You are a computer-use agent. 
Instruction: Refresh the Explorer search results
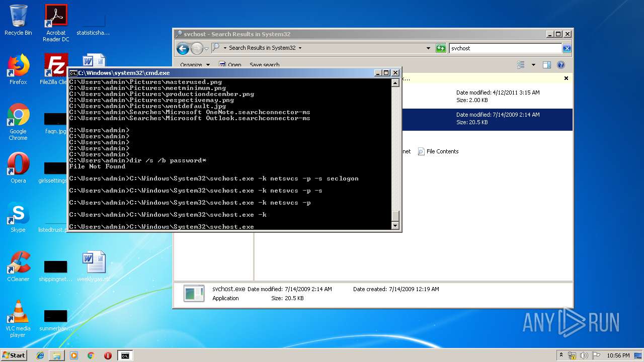coord(441,48)
